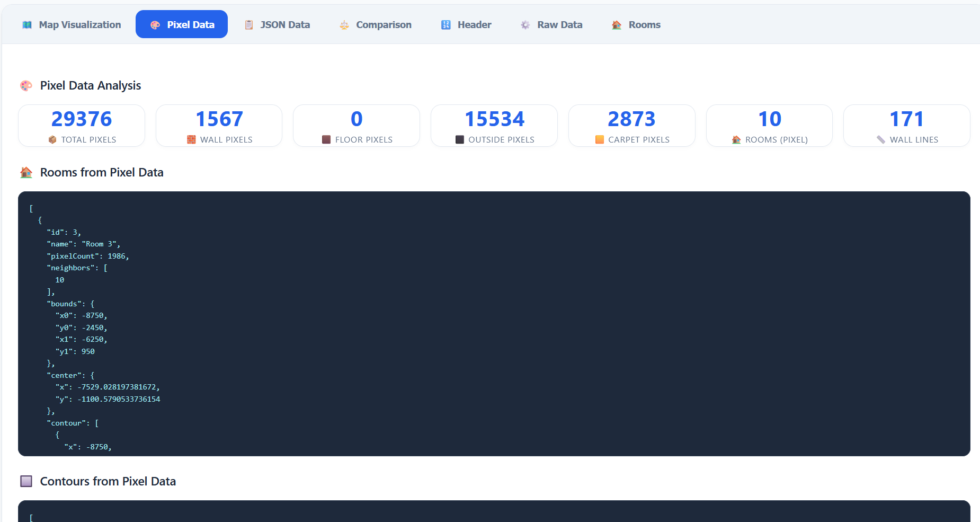Click the "bounds" line in the JSON
This screenshot has width=980, height=522.
[x=70, y=304]
